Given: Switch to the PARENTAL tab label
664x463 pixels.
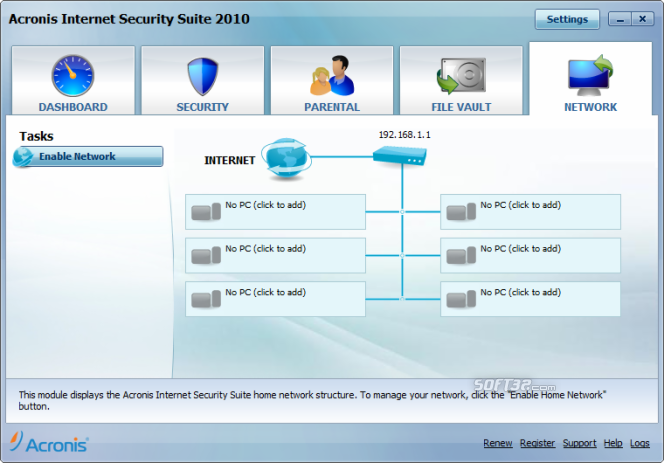Looking at the screenshot, I should click(x=332, y=107).
